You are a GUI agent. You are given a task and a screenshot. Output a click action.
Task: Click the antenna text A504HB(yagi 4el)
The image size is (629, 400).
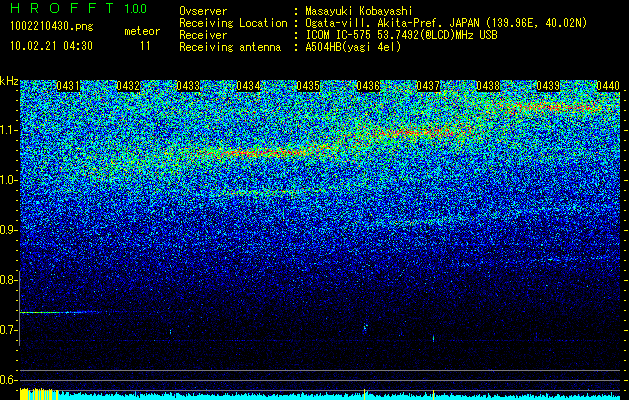[353, 47]
